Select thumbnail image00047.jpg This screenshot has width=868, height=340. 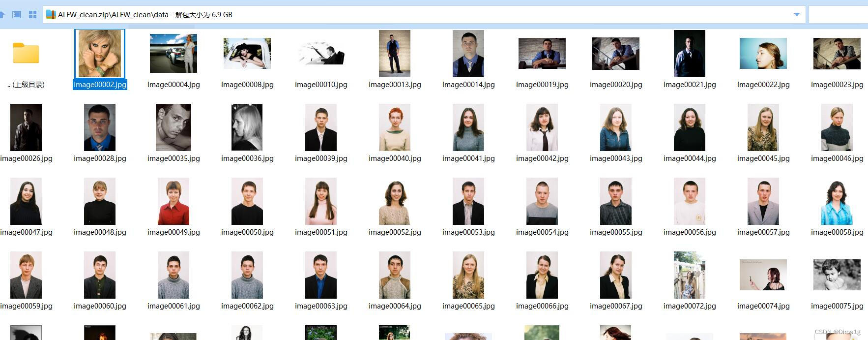(x=26, y=201)
